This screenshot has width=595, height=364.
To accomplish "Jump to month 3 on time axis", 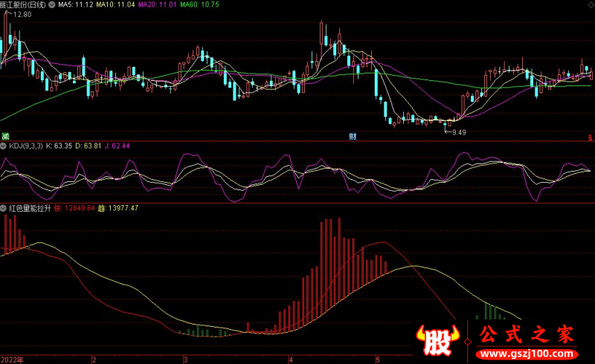I will [x=187, y=359].
